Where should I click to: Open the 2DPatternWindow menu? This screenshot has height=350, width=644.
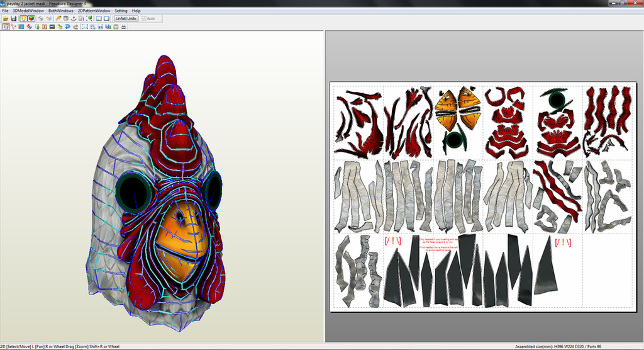coord(94,11)
